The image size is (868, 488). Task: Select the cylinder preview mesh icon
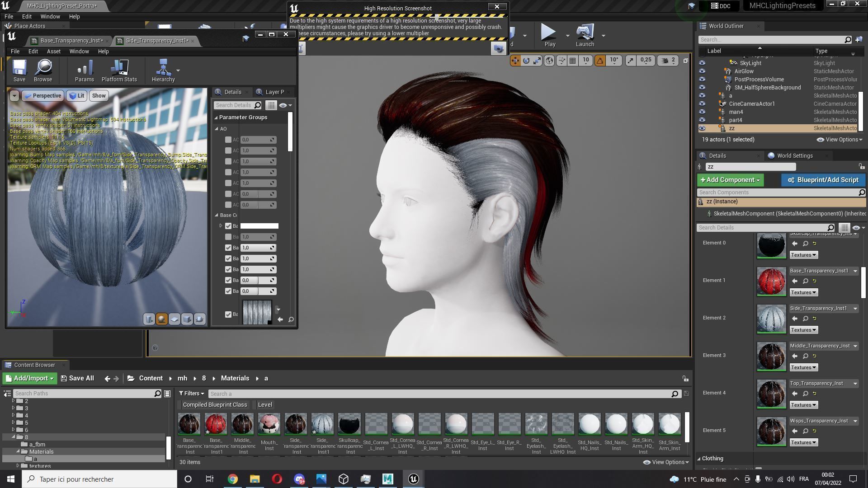[149, 319]
